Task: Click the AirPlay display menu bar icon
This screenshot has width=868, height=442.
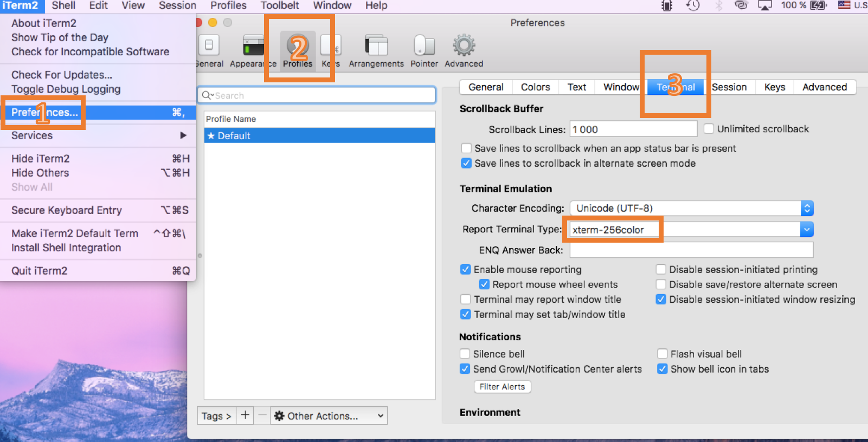Action: click(x=765, y=5)
